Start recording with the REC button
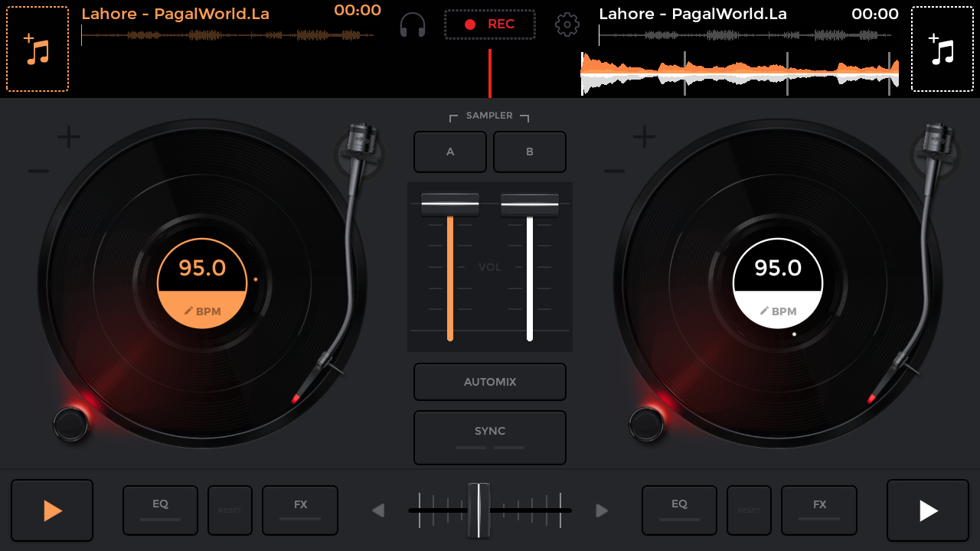The width and height of the screenshot is (980, 551). pyautogui.click(x=490, y=24)
